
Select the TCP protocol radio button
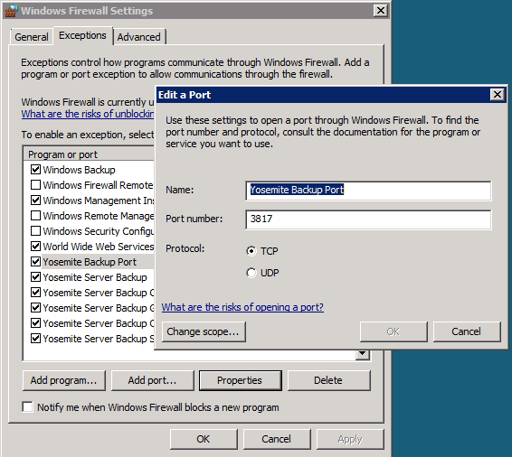pos(251,251)
